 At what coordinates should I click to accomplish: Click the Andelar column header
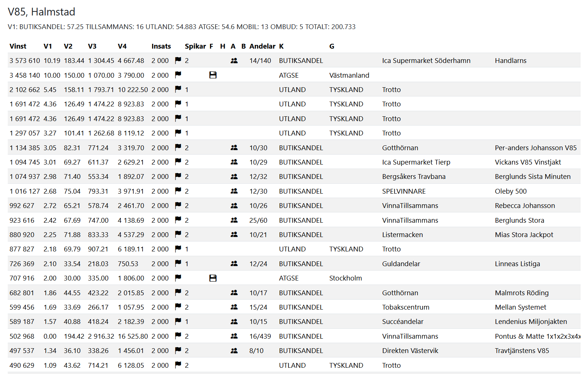(262, 46)
